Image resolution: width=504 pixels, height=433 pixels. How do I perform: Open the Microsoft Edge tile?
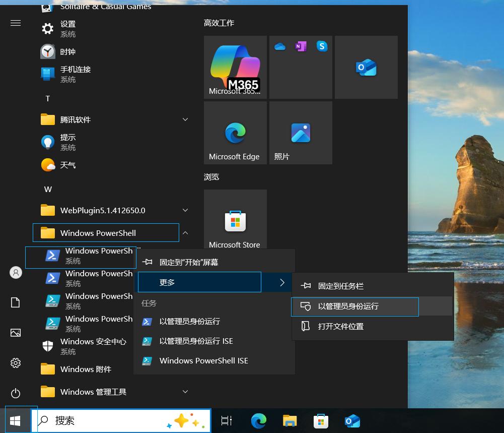click(235, 132)
